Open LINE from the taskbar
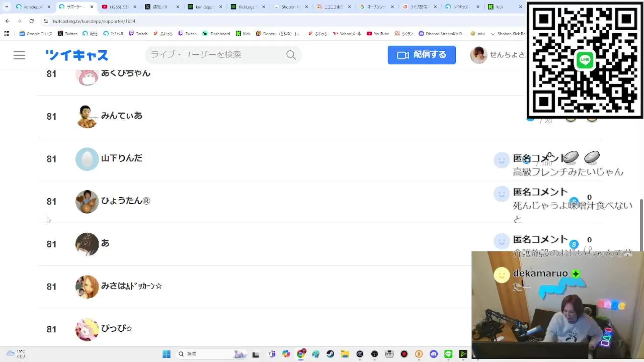Image resolution: width=644 pixels, height=362 pixels. tap(448, 354)
